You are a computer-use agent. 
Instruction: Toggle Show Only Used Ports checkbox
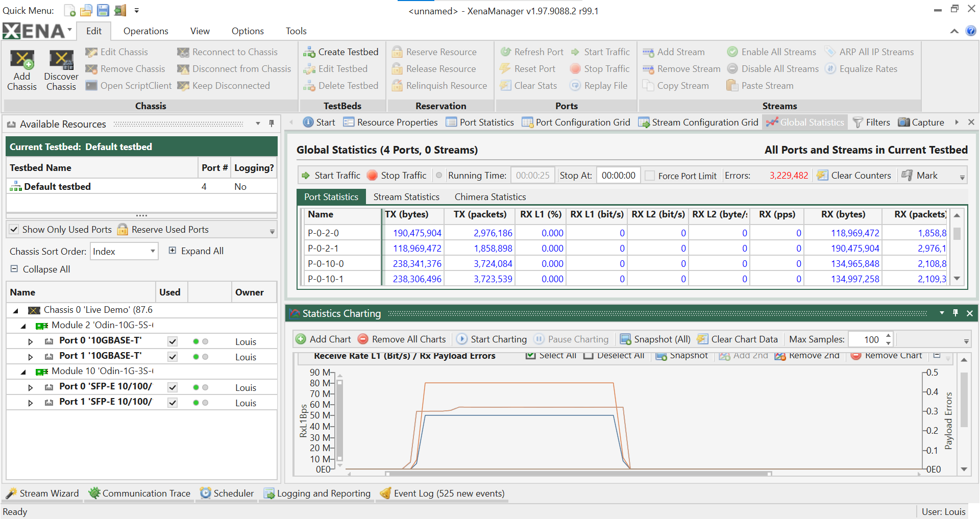[x=14, y=230]
